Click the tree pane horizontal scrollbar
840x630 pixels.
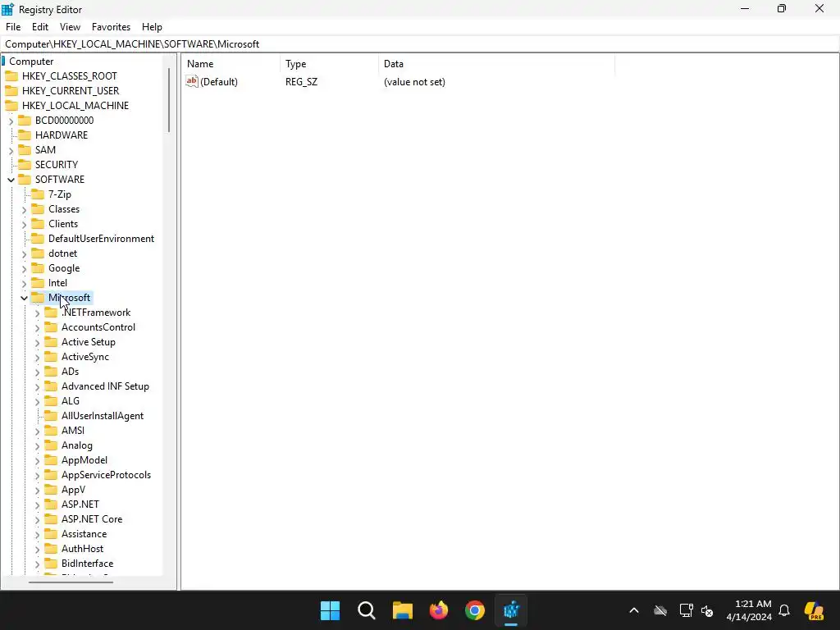click(71, 582)
